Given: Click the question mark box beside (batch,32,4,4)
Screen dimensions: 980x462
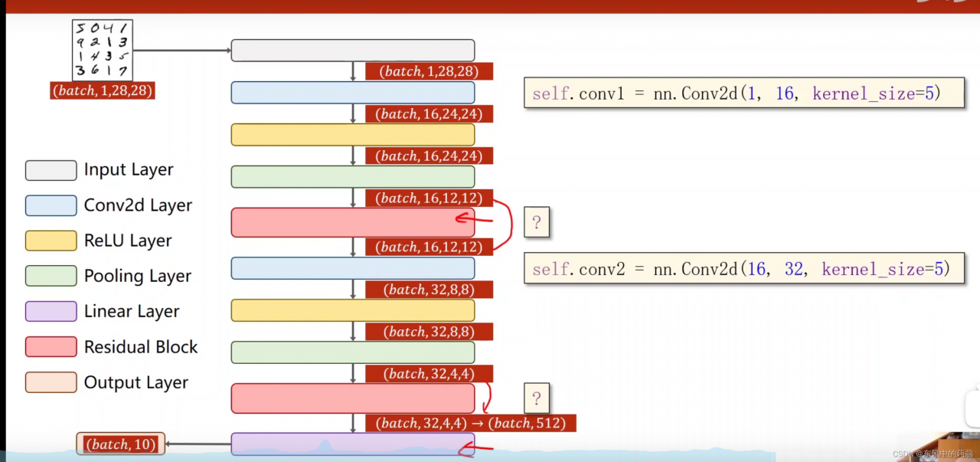Looking at the screenshot, I should click(537, 398).
